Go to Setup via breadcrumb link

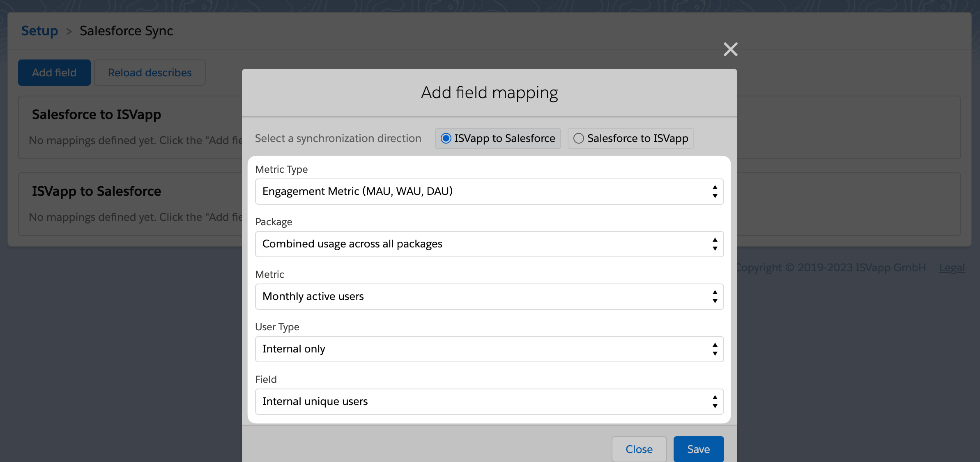[39, 31]
